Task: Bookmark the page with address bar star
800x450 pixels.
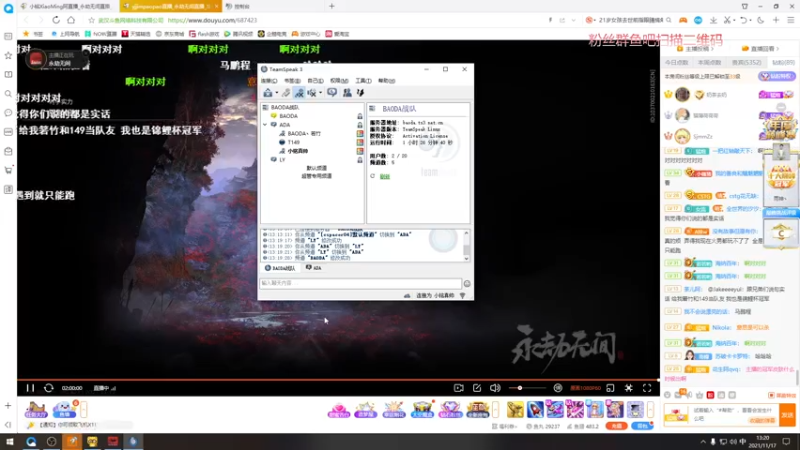Action: coord(91,20)
